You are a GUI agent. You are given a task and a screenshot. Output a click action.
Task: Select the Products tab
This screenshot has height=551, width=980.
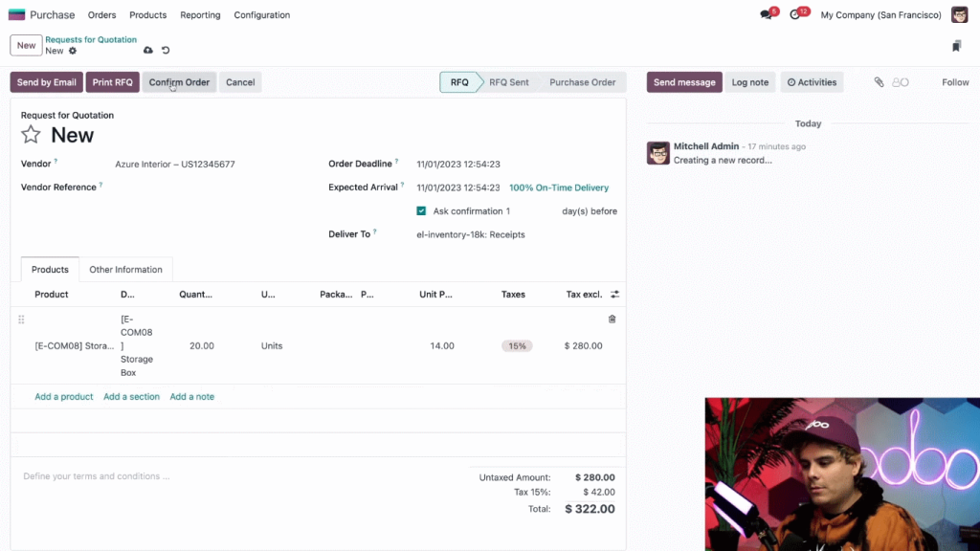[50, 269]
